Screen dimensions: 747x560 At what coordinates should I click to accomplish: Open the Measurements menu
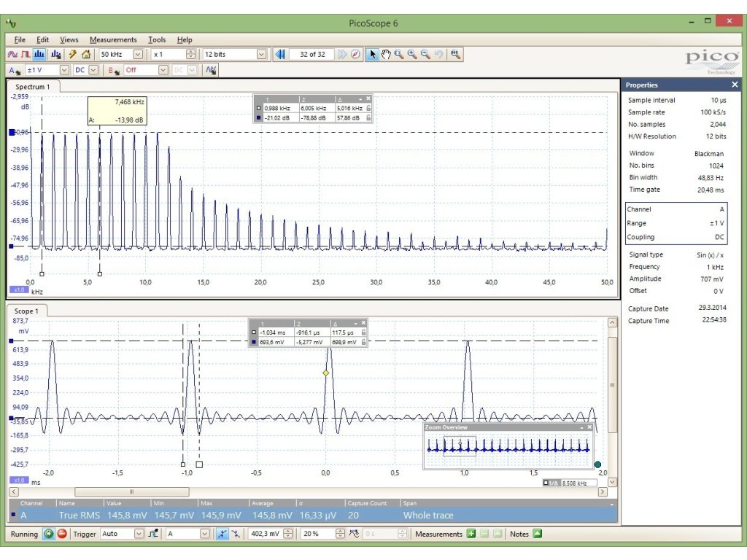113,39
